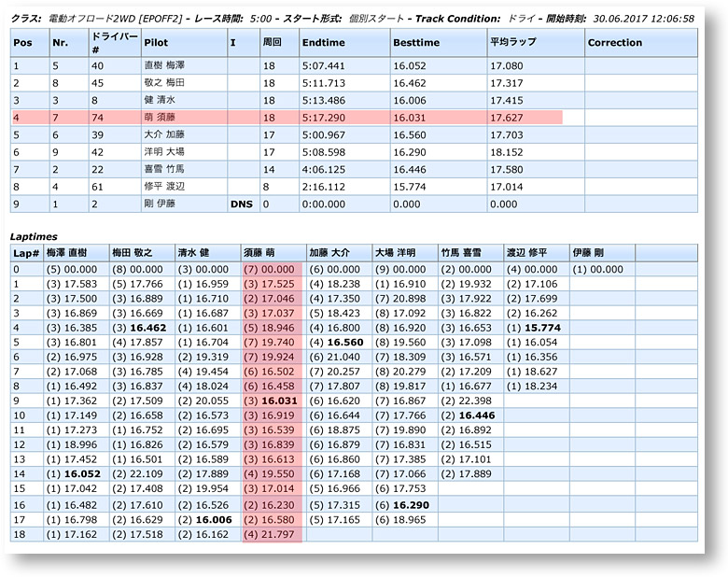Click bold best lap 16.006 in laptimes
Image resolution: width=728 pixels, height=577 pixels.
[214, 520]
